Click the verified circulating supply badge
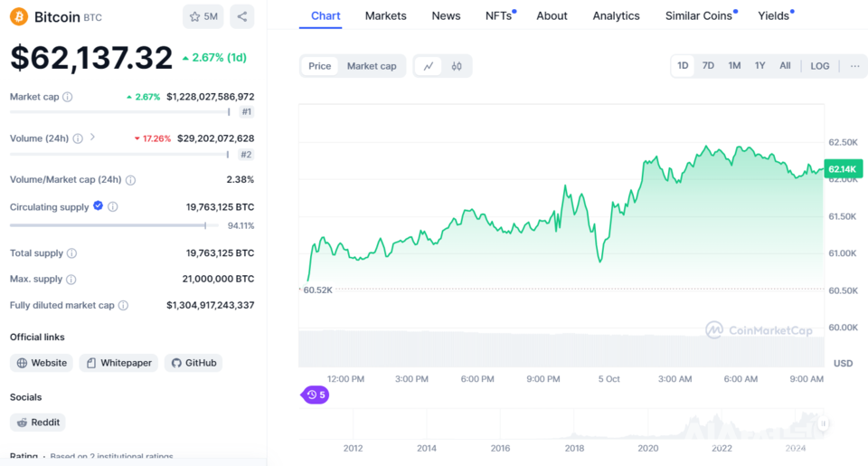 pyautogui.click(x=98, y=206)
